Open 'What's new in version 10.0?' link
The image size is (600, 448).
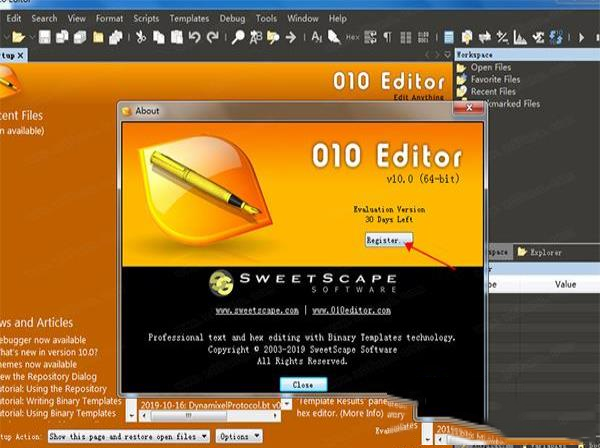(x=49, y=352)
